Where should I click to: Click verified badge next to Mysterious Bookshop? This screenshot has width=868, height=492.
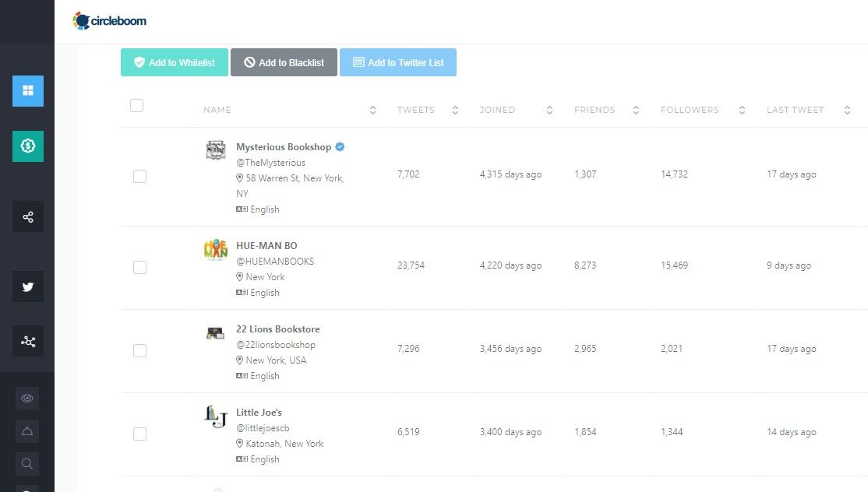[x=340, y=146]
